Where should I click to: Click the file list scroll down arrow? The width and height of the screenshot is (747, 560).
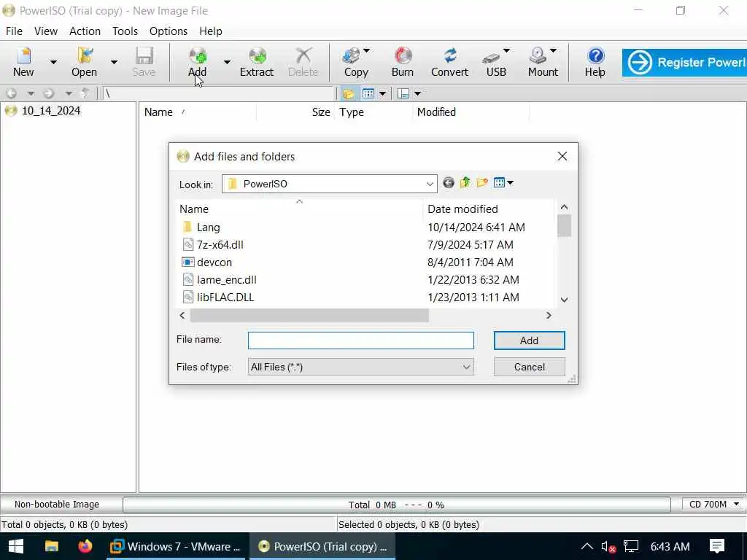tap(564, 300)
